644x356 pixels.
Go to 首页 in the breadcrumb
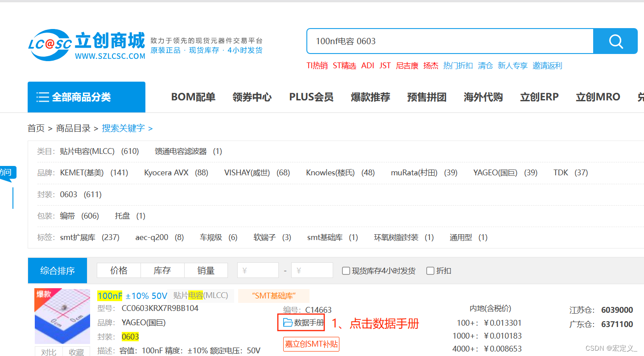[36, 128]
